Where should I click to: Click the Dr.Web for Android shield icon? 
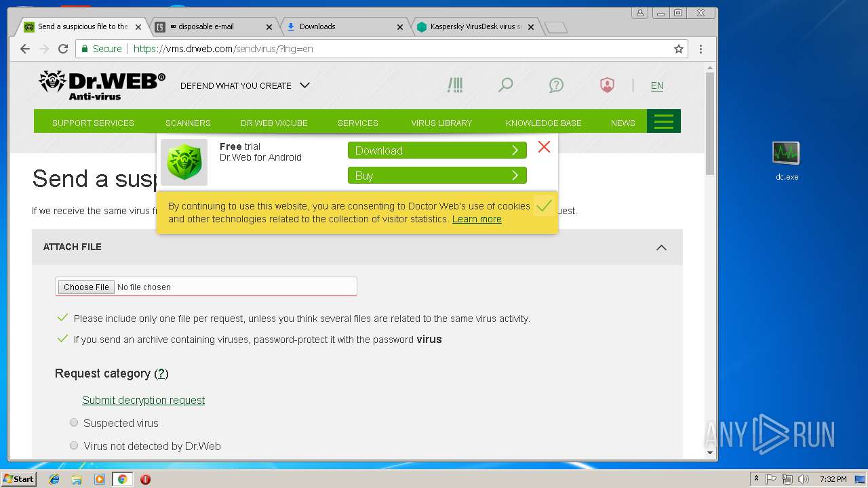click(184, 163)
